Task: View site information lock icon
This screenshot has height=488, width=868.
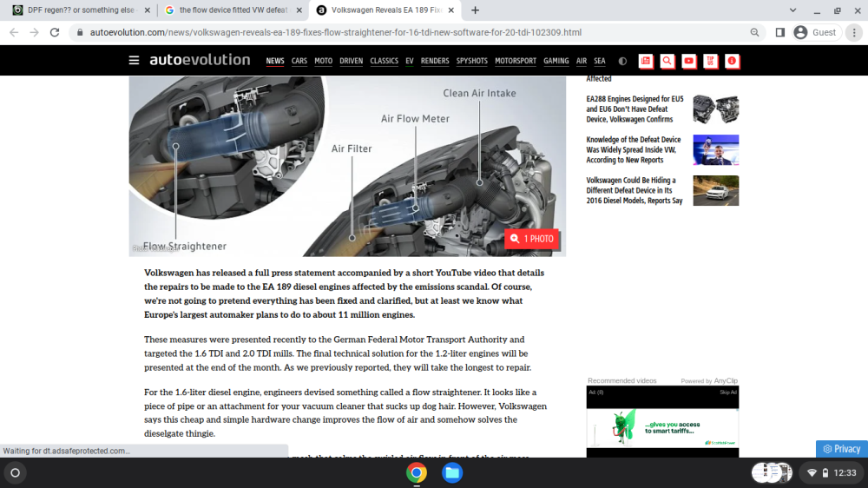Action: tap(80, 33)
